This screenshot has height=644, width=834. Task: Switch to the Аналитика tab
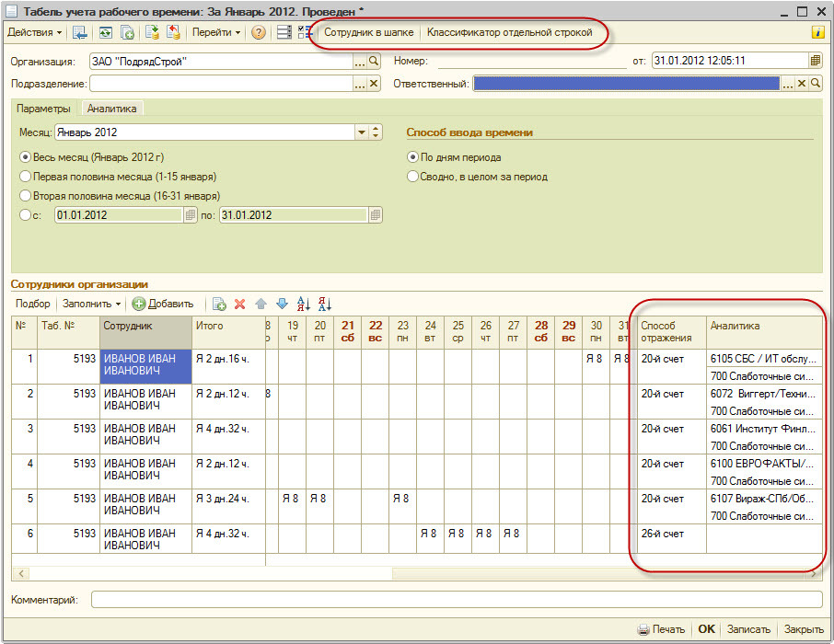(x=111, y=109)
